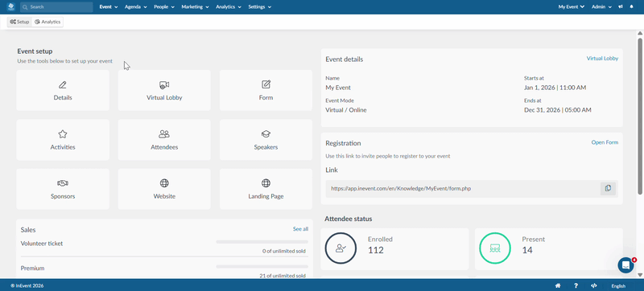Open the Attendees setup tile
The width and height of the screenshot is (644, 291).
click(164, 140)
